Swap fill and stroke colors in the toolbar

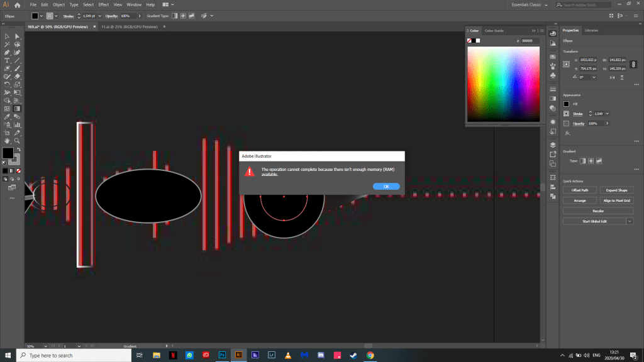(18, 148)
